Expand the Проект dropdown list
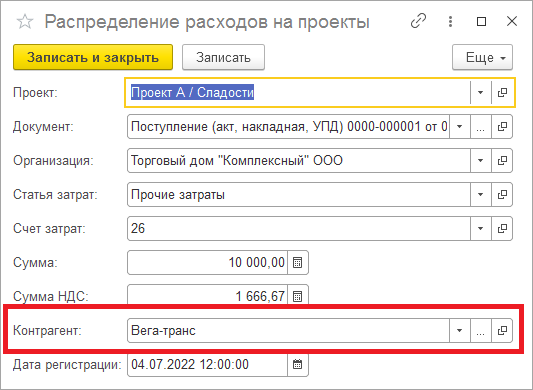 pyautogui.click(x=481, y=92)
